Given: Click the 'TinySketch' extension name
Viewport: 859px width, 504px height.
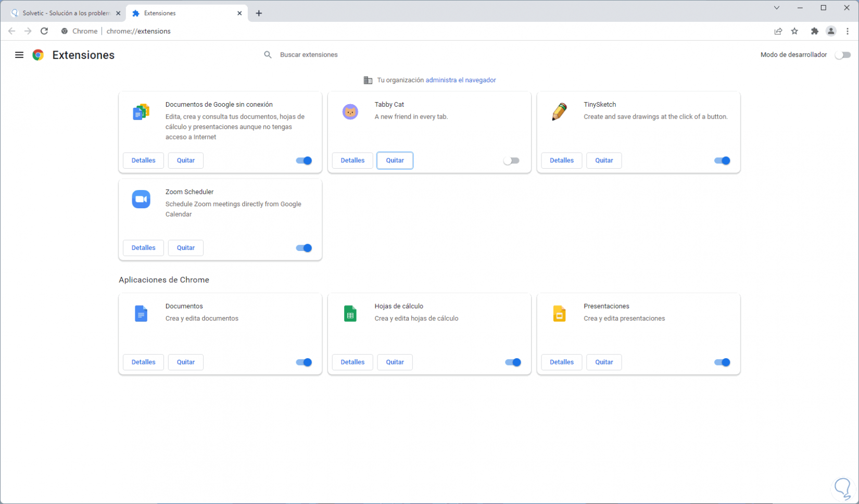Looking at the screenshot, I should (x=600, y=105).
